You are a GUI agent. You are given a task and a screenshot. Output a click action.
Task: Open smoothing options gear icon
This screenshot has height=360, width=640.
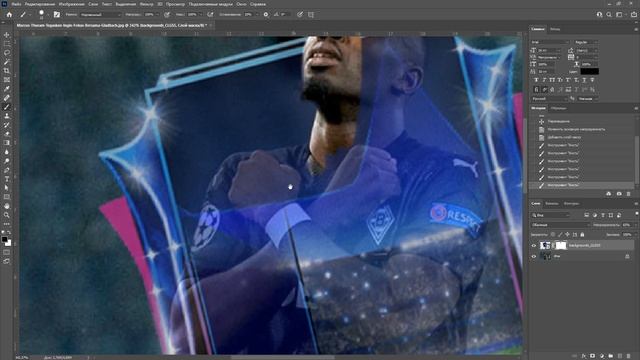tap(266, 15)
